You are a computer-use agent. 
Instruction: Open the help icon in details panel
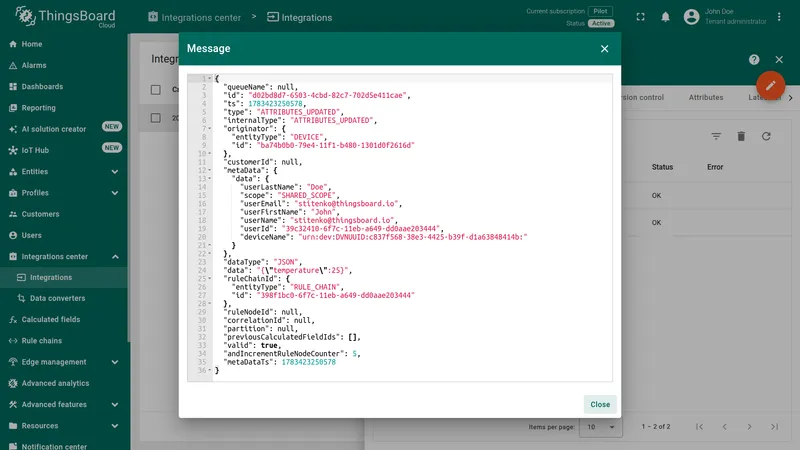(x=754, y=60)
